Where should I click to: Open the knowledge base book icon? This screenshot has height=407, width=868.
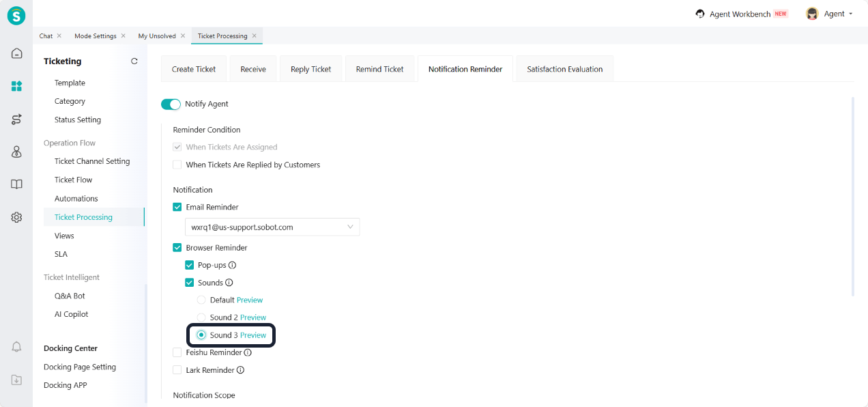coord(16,184)
